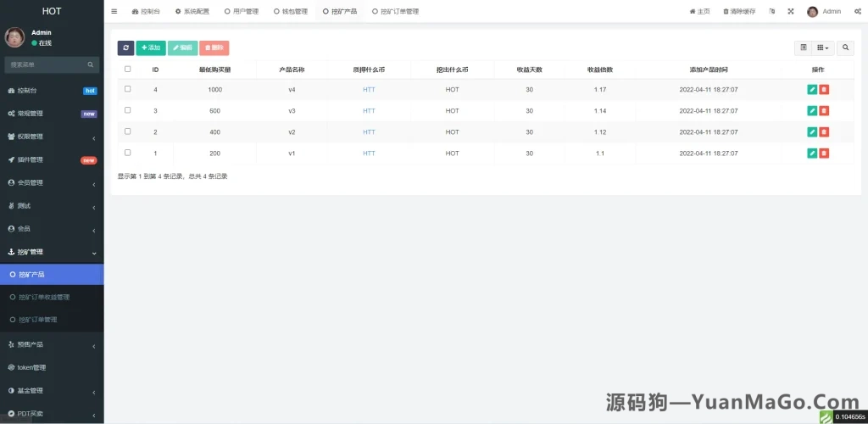Click the edit pencil icon for row v2
Screen dimensions: 868x424
[812, 131]
